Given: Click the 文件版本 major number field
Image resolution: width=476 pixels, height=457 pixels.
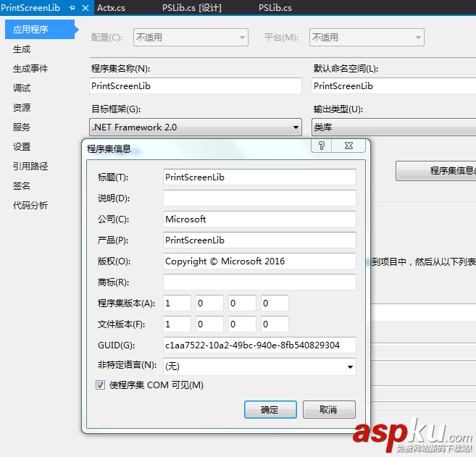Looking at the screenshot, I should [177, 324].
